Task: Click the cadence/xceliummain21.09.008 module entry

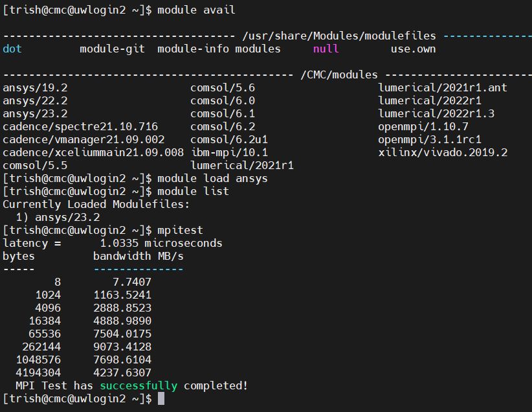Action: coord(93,152)
